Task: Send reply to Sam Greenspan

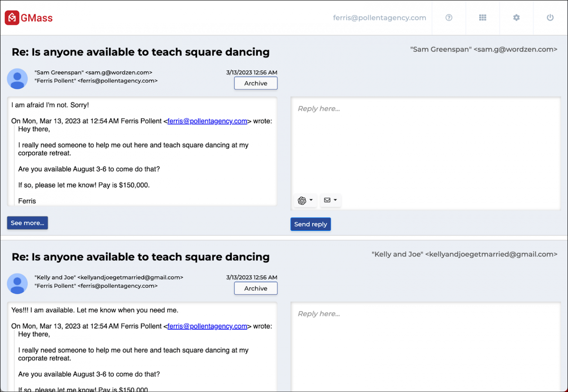Action: tap(311, 224)
